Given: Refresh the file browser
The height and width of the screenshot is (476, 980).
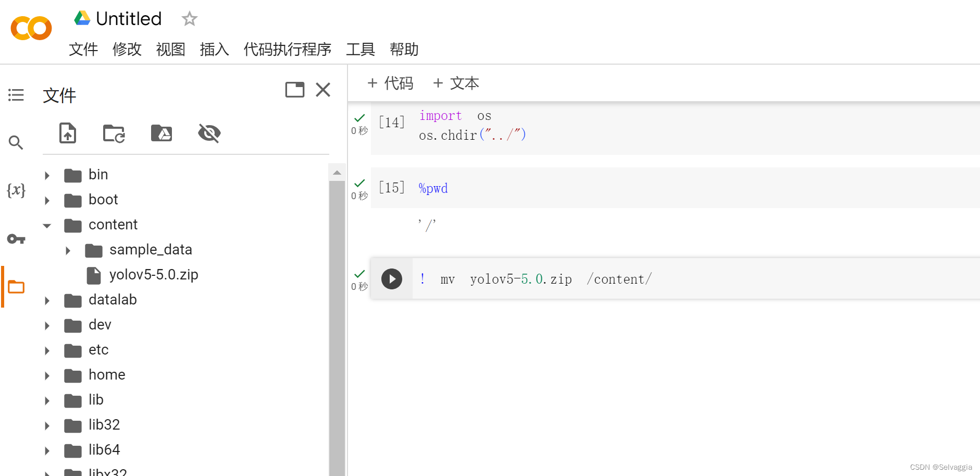Looking at the screenshot, I should (x=114, y=133).
